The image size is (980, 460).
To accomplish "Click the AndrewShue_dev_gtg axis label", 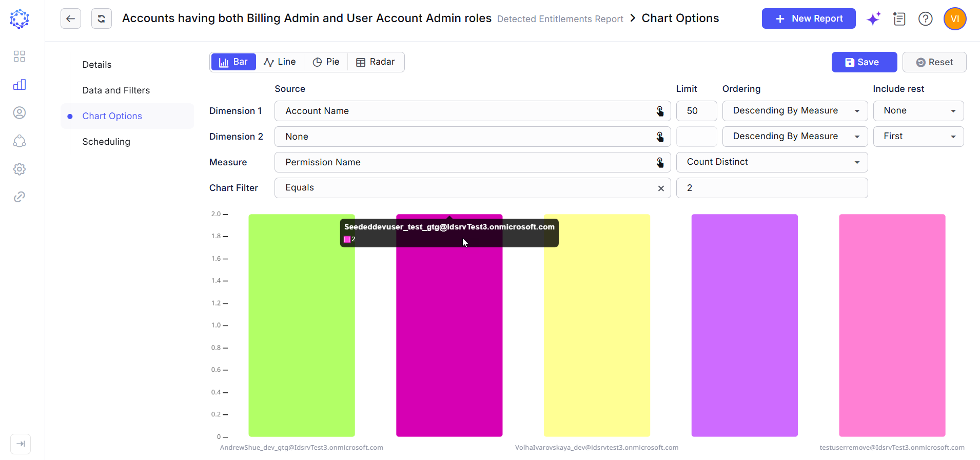I will [302, 448].
